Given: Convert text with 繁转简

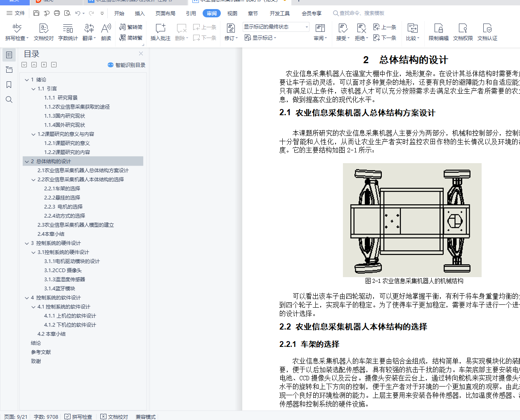Looking at the screenshot, I should pyautogui.click(x=131, y=27).
